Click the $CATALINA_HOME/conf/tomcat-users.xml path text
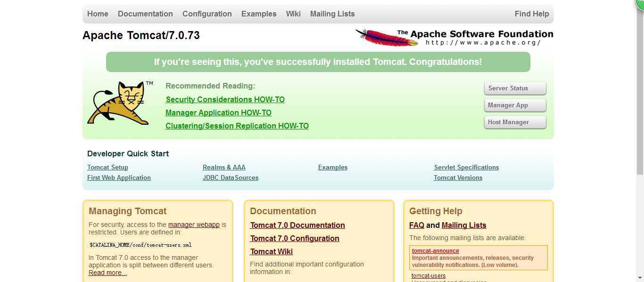This screenshot has width=644, height=282. click(x=140, y=245)
